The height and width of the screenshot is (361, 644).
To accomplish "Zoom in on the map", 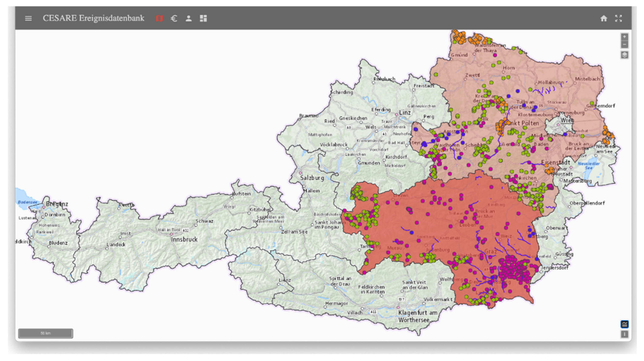I will click(624, 37).
